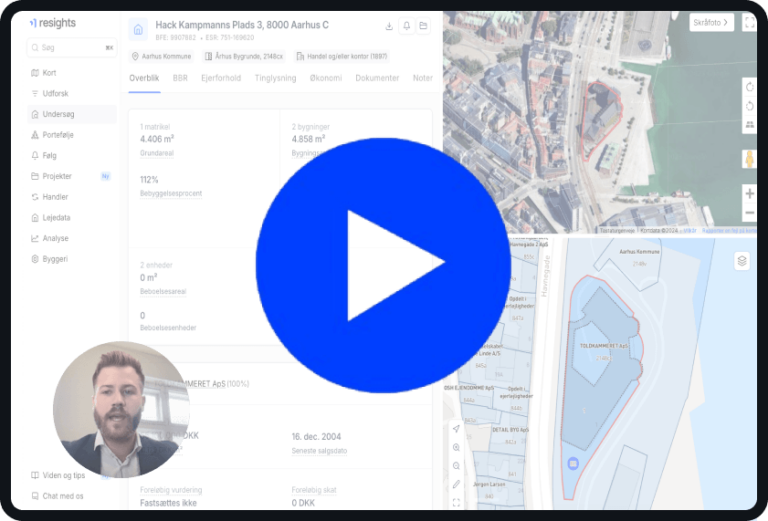
Task: Click the folder icon in property header
Action: 423,26
